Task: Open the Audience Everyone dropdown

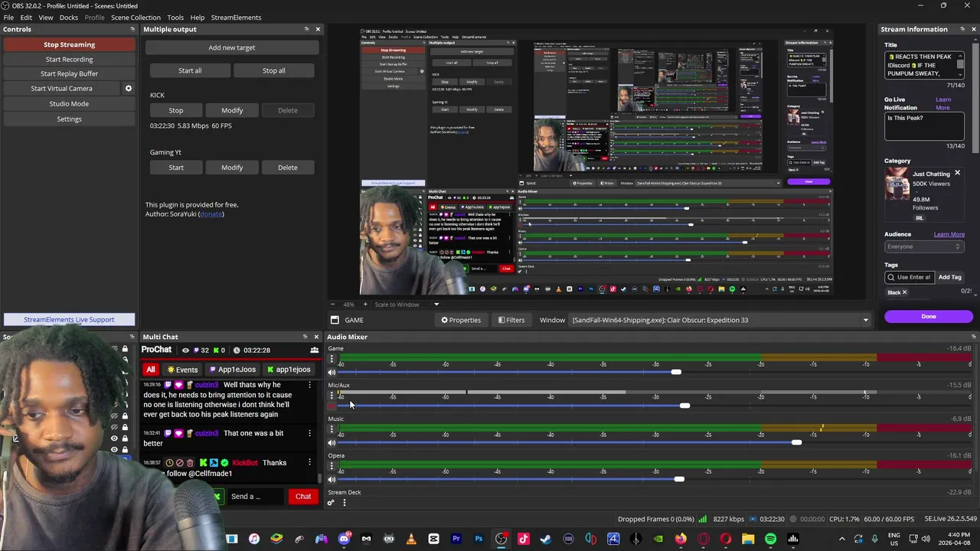Action: pyautogui.click(x=923, y=246)
